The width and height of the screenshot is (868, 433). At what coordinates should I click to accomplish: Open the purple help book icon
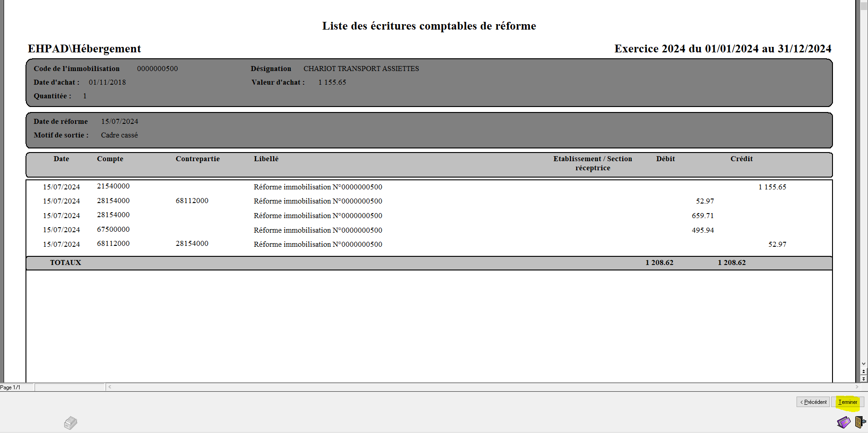[843, 422]
